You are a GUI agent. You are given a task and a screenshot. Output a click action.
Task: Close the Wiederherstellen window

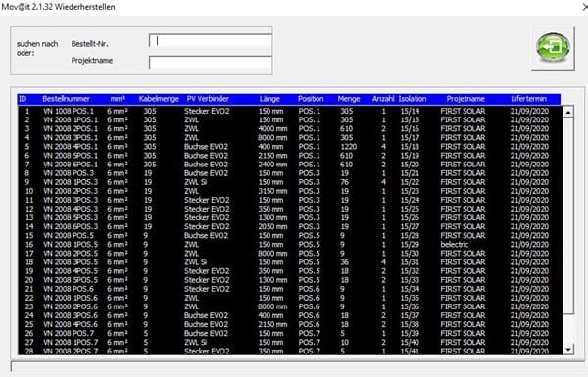coord(585,7)
